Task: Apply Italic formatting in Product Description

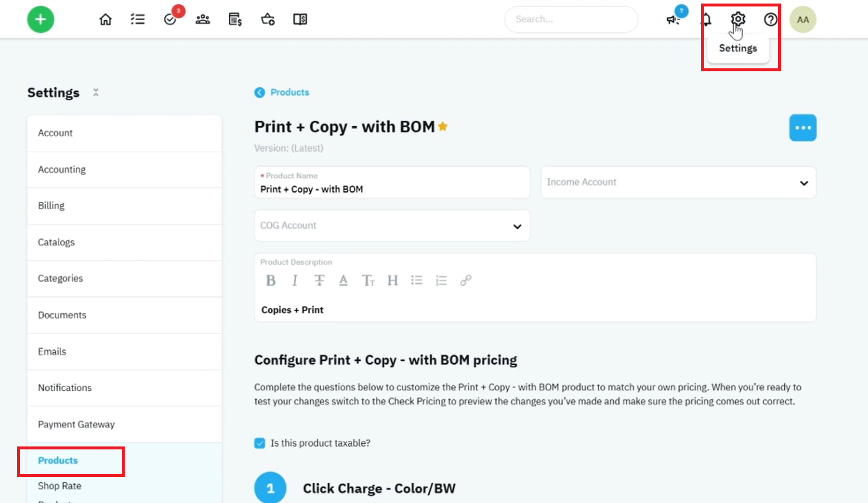Action: (295, 280)
